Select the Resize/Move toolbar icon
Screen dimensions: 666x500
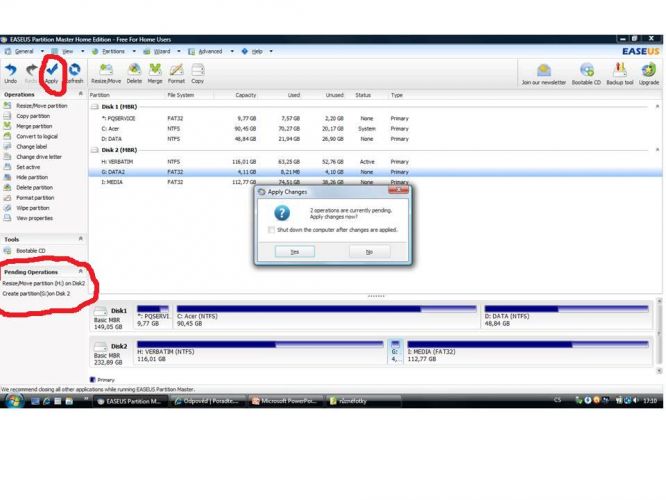(106, 73)
